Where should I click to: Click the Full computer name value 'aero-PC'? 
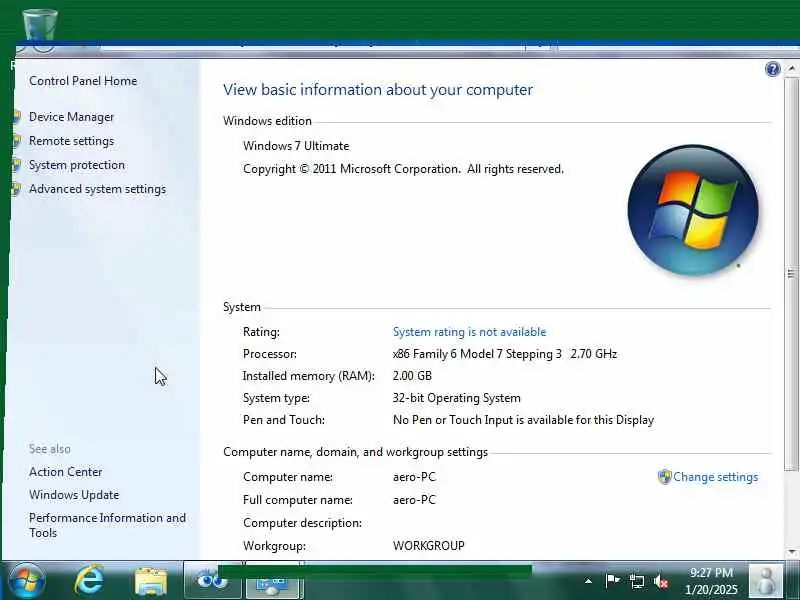[414, 499]
